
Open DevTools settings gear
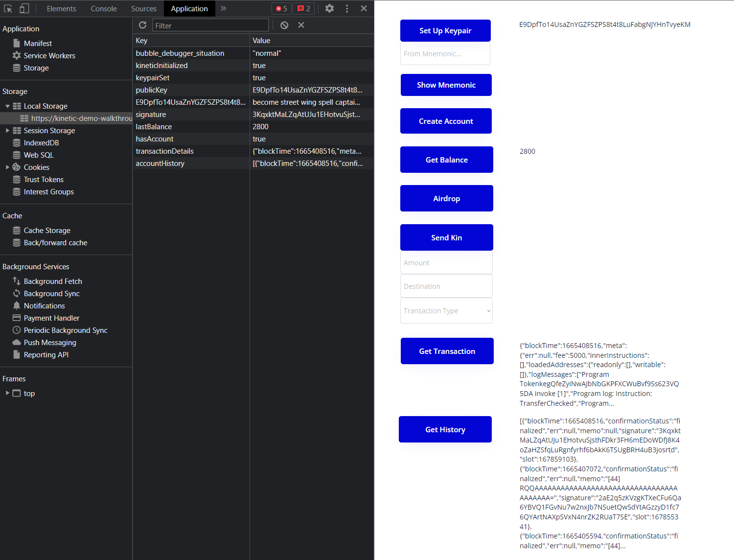pos(329,8)
